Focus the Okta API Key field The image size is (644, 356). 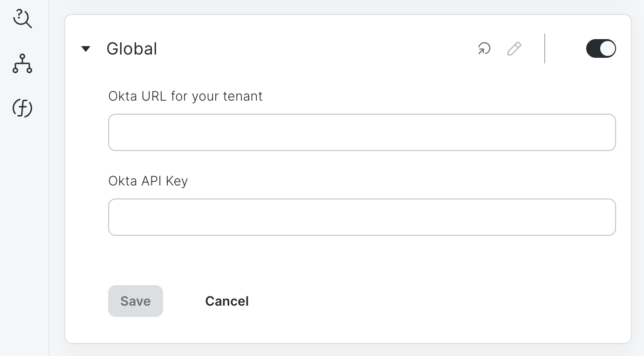(362, 217)
